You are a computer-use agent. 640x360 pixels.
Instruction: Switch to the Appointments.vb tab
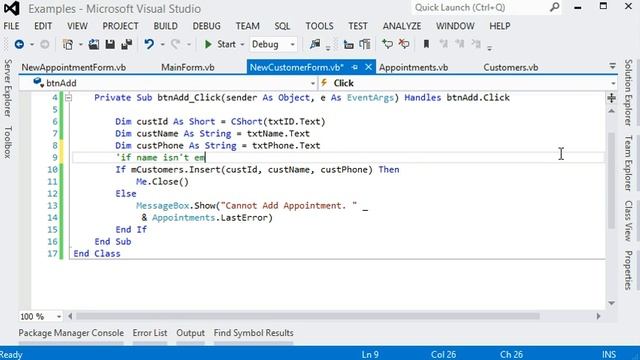tap(413, 67)
